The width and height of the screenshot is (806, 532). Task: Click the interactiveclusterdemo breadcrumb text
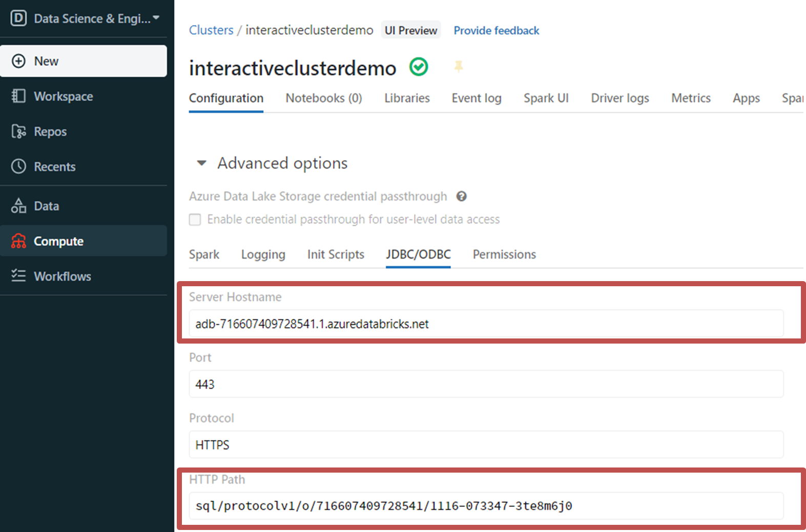tap(309, 30)
